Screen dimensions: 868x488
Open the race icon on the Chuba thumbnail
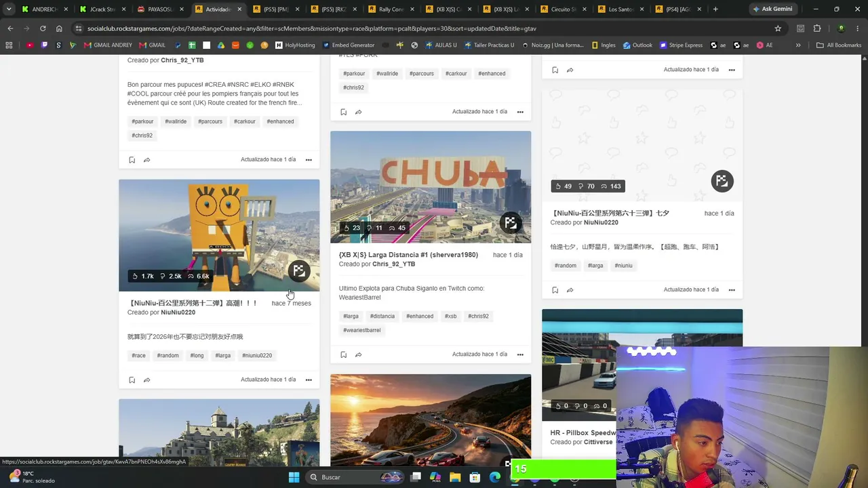511,222
